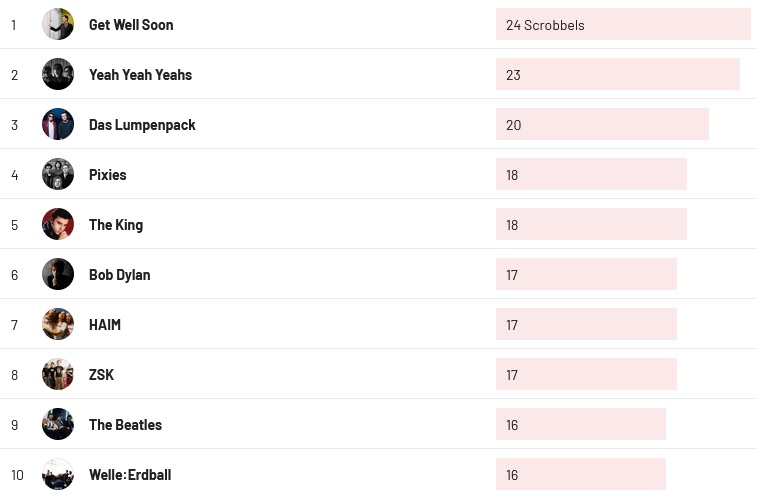Open the Yeah Yeah Yeahs artist link
Image resolution: width=757 pixels, height=497 pixels.
click(140, 75)
